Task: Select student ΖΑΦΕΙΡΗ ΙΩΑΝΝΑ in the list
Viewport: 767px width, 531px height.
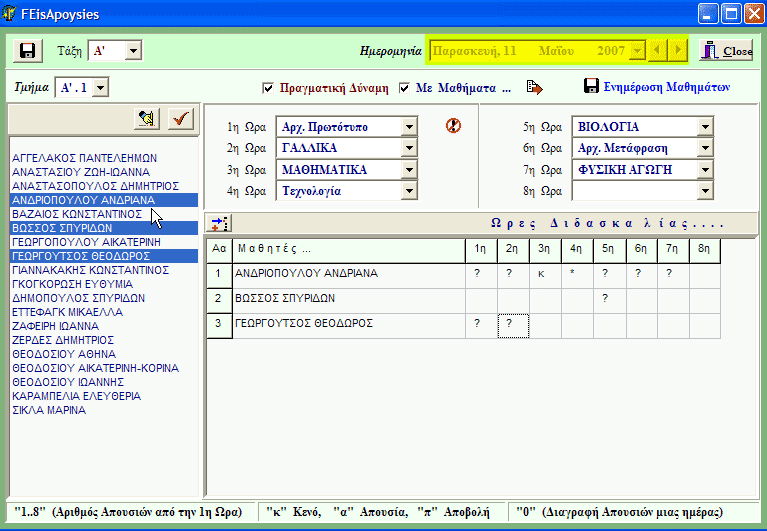Action: 55,326
